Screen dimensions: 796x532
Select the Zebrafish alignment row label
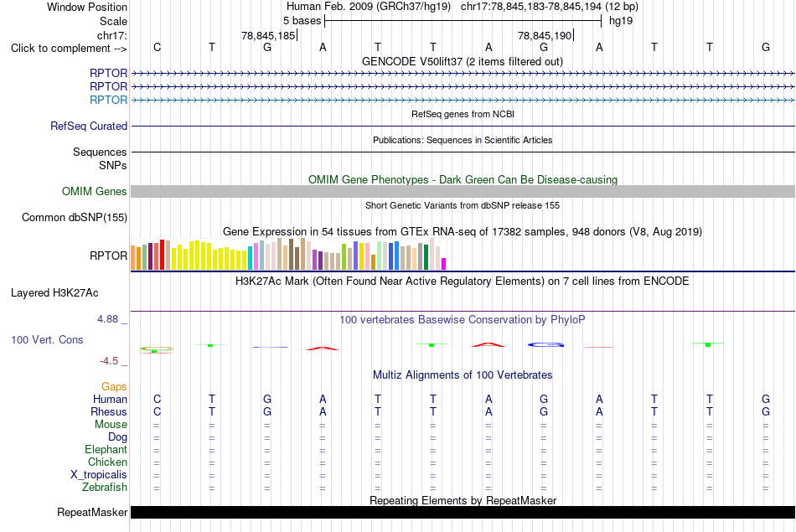pos(105,488)
